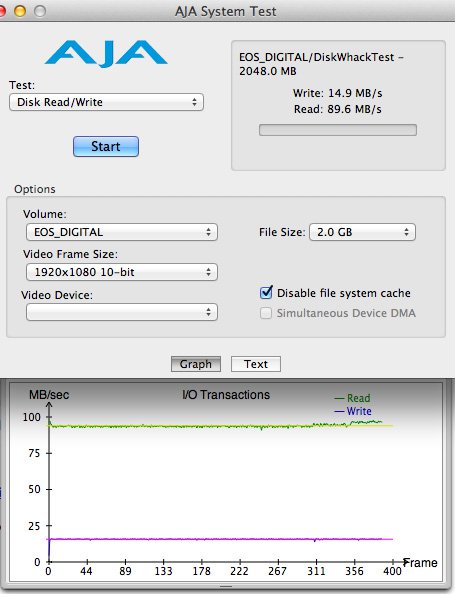Open the File Size dropdown
The width and height of the screenshot is (455, 594).
[x=363, y=232]
